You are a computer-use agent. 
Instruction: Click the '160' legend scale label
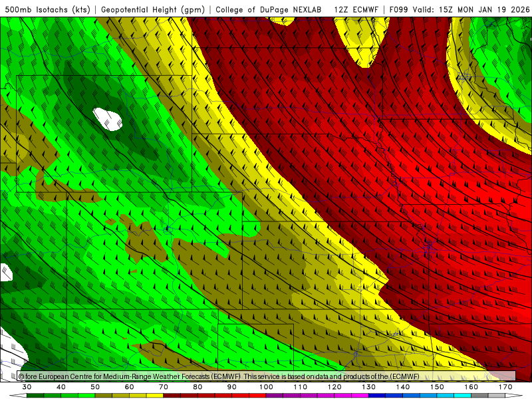click(471, 387)
